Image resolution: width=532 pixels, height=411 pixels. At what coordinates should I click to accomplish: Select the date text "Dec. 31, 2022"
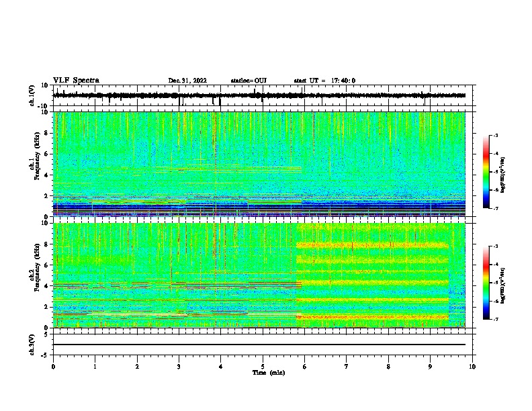187,81
